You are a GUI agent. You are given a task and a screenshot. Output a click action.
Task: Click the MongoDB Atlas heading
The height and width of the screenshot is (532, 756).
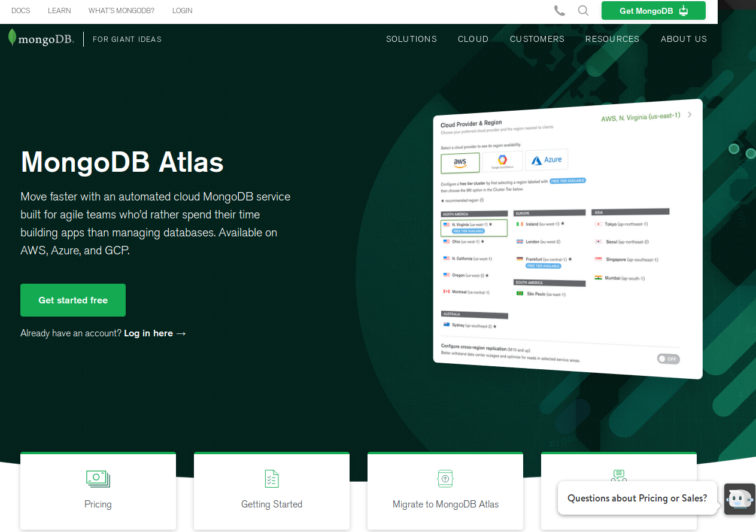[122, 162]
